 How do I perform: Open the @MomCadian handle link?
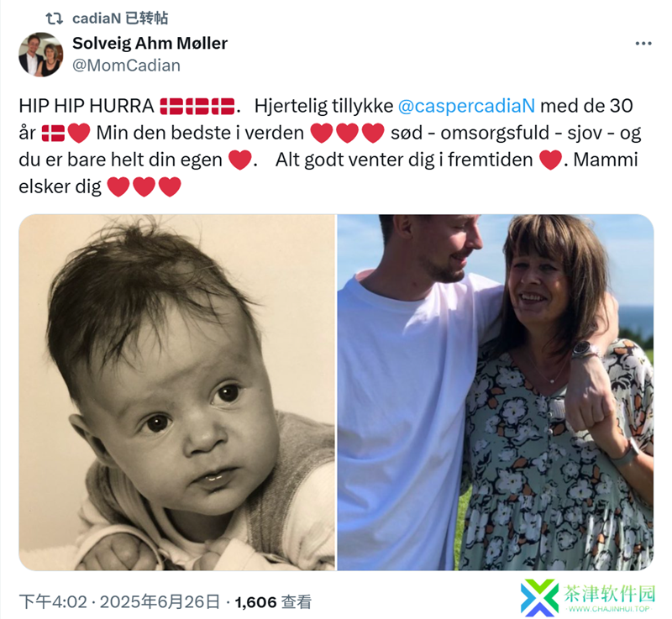126,66
